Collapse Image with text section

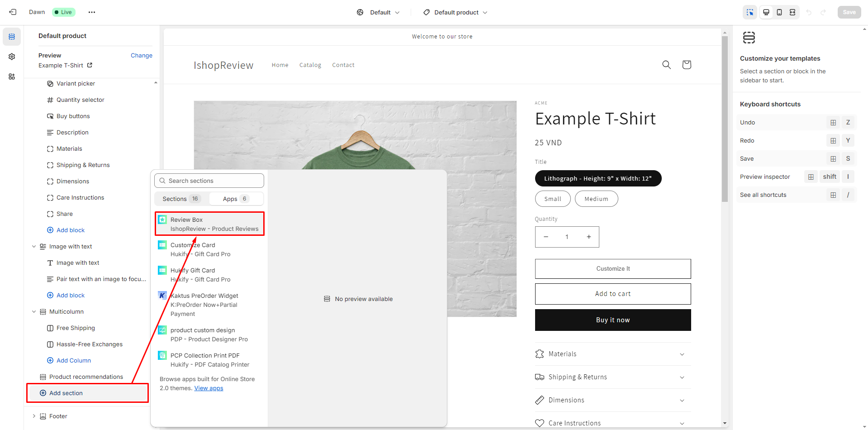[34, 247]
